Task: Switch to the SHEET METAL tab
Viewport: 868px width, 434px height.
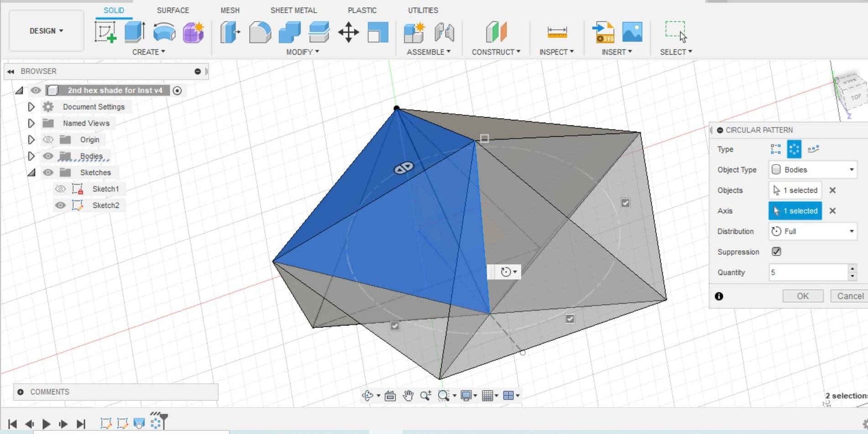Action: [x=293, y=10]
